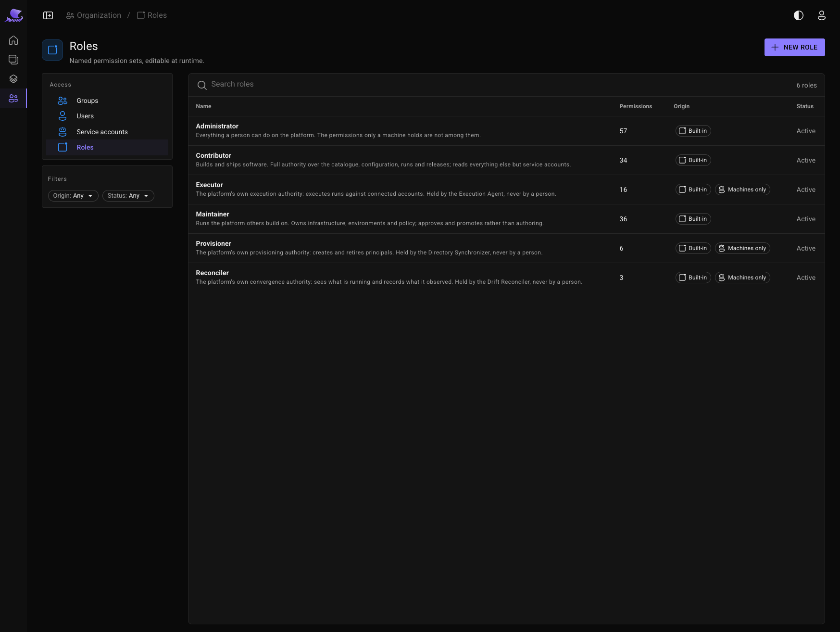Go to Groups in Access menu
Image resolution: width=840 pixels, height=632 pixels.
pos(107,101)
